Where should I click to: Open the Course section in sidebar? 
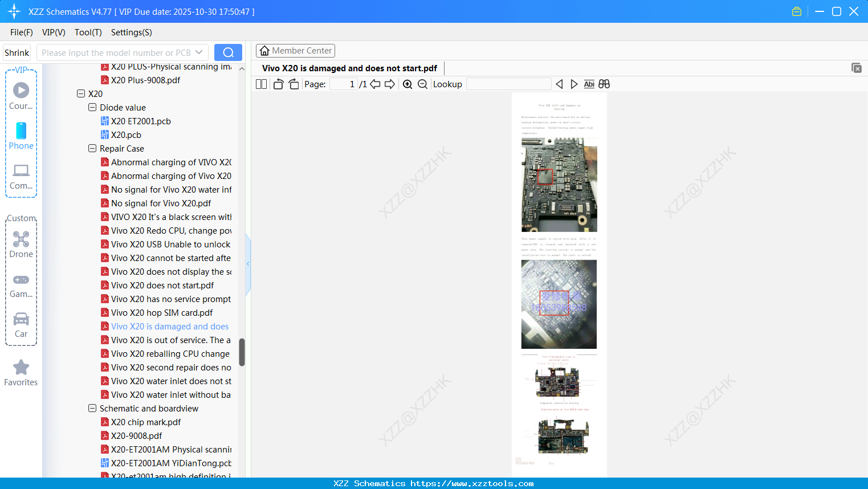pos(21,96)
